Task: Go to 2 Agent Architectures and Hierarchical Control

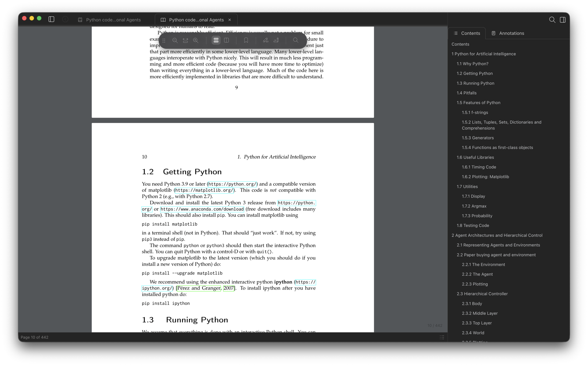Action: point(497,235)
